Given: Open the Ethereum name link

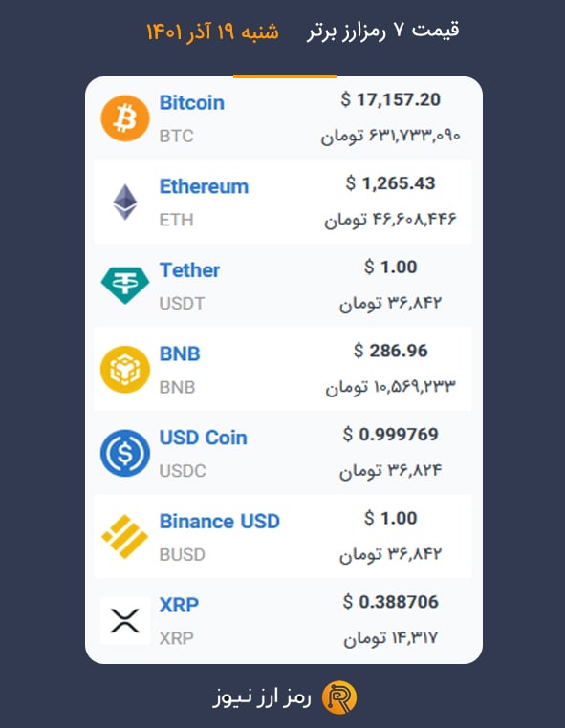Looking at the screenshot, I should click(204, 186).
